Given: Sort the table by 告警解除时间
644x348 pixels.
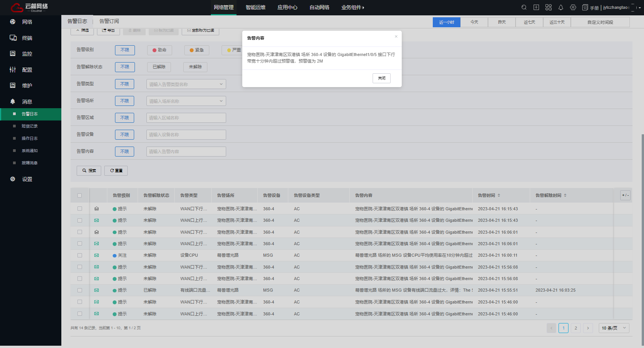Looking at the screenshot, I should [565, 195].
